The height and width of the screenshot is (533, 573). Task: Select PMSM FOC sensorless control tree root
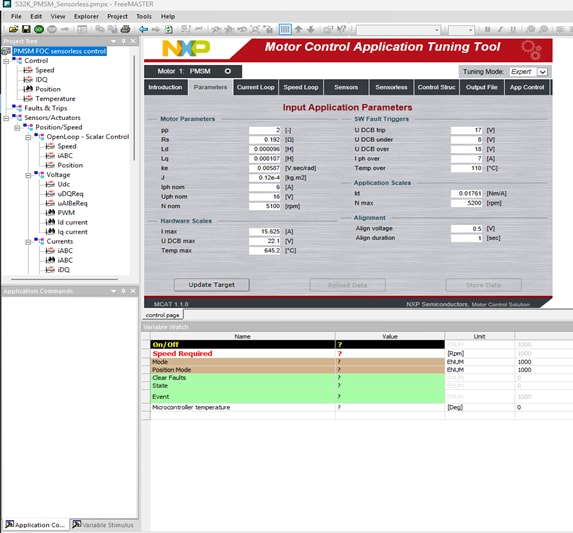(59, 51)
